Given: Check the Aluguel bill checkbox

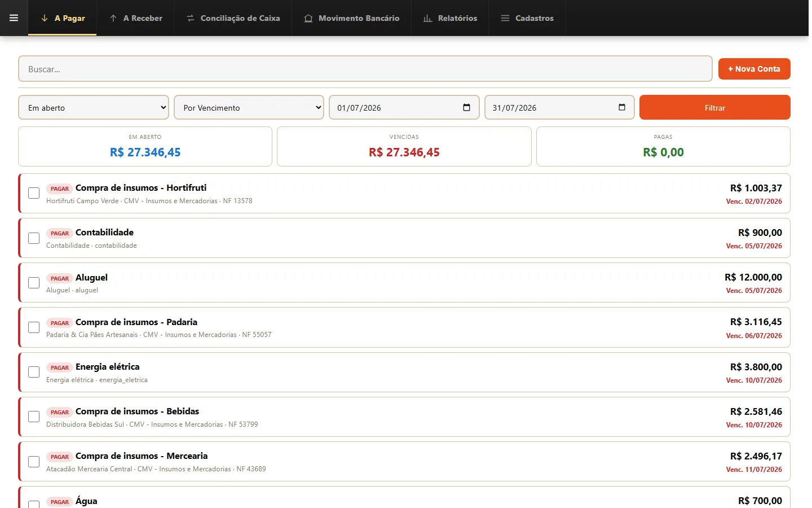Looking at the screenshot, I should click(x=34, y=282).
